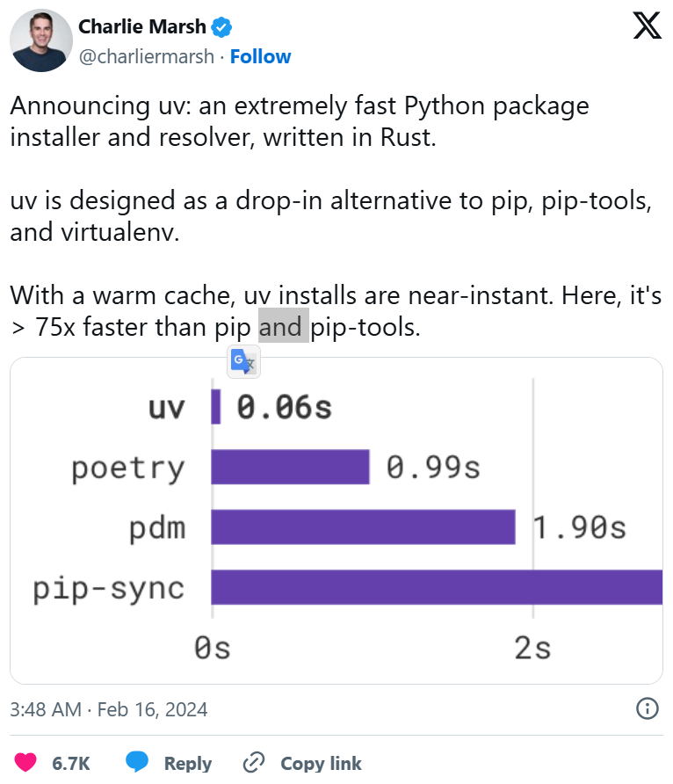Click the Charlie Marsh display name
The width and height of the screenshot is (673, 784).
(x=142, y=26)
